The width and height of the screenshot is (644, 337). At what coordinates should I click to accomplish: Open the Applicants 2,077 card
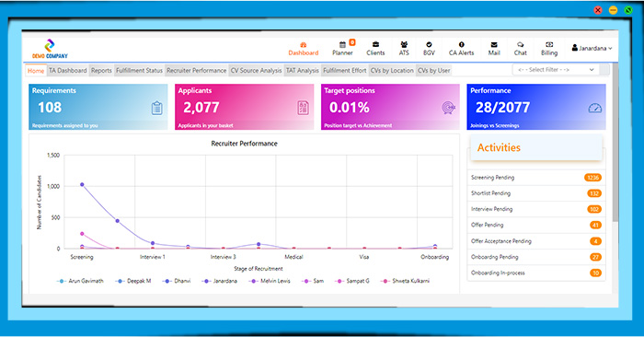(245, 107)
